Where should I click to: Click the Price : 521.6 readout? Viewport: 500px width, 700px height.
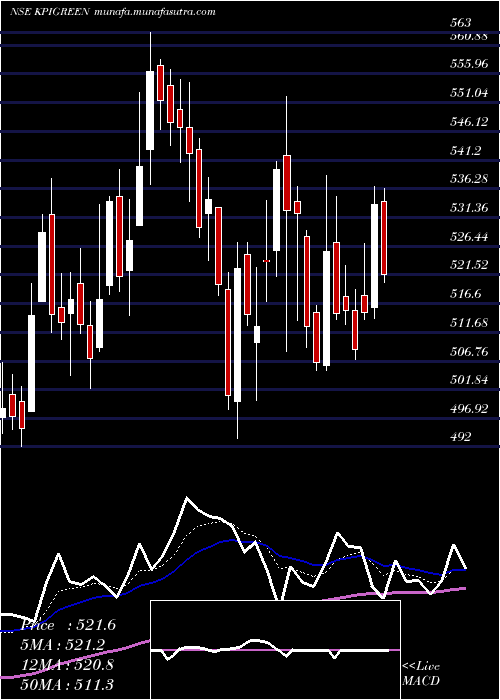71,625
